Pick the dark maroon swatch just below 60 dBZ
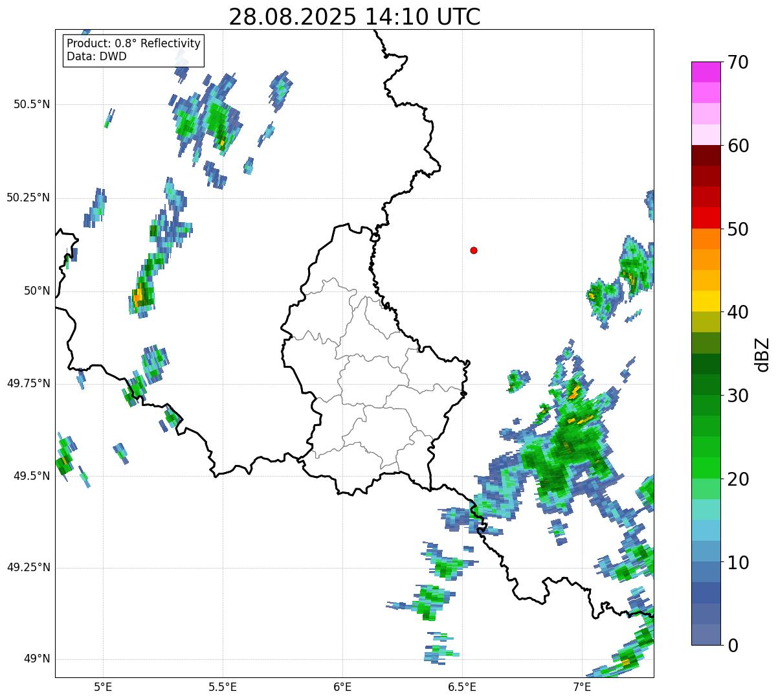Screen dimensions: 778x700 click(x=706, y=155)
